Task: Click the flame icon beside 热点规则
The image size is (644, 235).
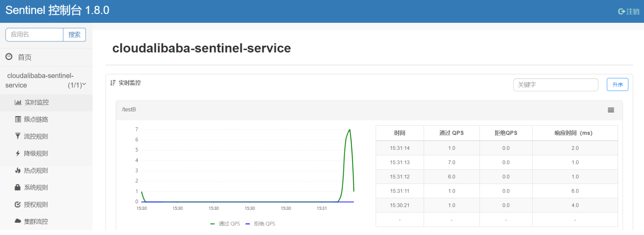Action: tap(18, 170)
